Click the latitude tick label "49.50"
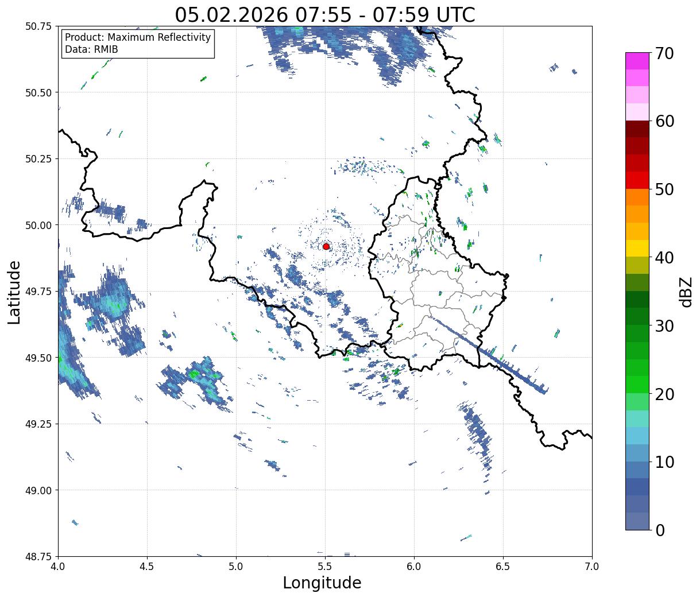 tap(38, 358)
